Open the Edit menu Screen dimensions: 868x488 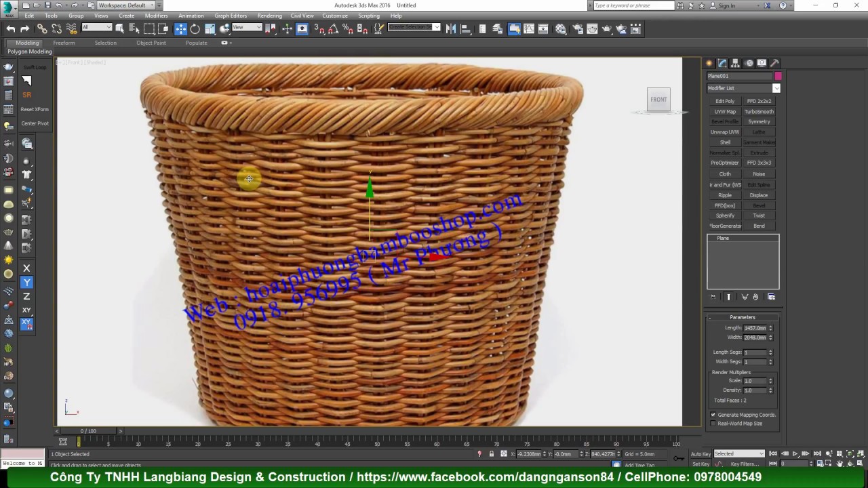tap(29, 16)
